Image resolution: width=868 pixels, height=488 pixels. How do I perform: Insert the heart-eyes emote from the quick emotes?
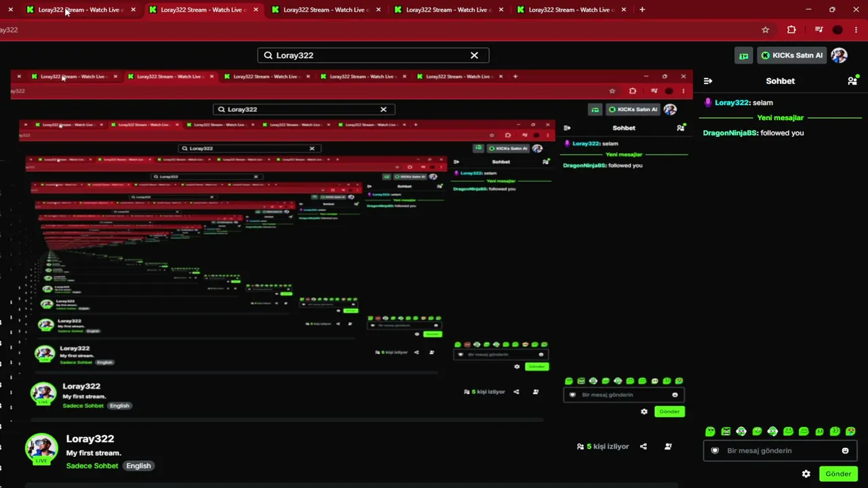pyautogui.click(x=850, y=431)
